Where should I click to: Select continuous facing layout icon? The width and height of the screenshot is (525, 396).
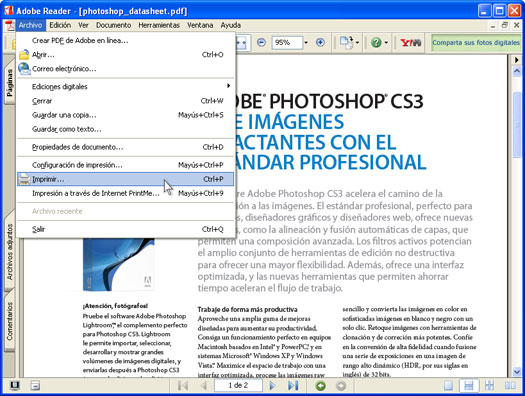point(489,386)
